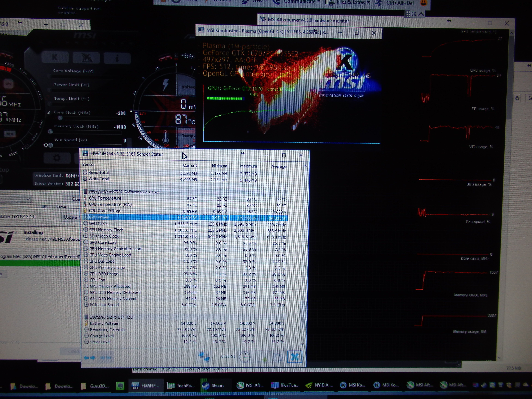Adjust the Fan Speed slider in Afterburner
Screen dimensions: 532x399
[50, 145]
